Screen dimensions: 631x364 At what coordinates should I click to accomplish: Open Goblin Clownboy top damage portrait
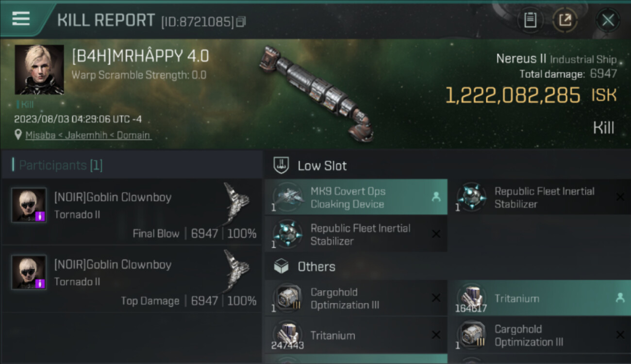[x=29, y=272]
